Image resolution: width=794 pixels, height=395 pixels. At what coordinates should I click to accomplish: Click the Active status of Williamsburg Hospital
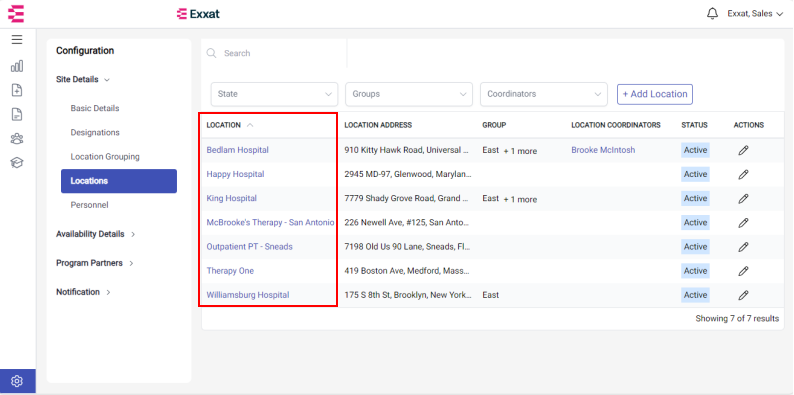[695, 295]
